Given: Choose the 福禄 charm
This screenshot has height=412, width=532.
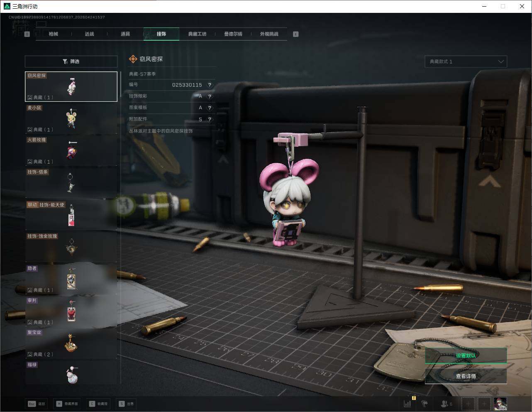Looking at the screenshot, I should pyautogui.click(x=71, y=373).
